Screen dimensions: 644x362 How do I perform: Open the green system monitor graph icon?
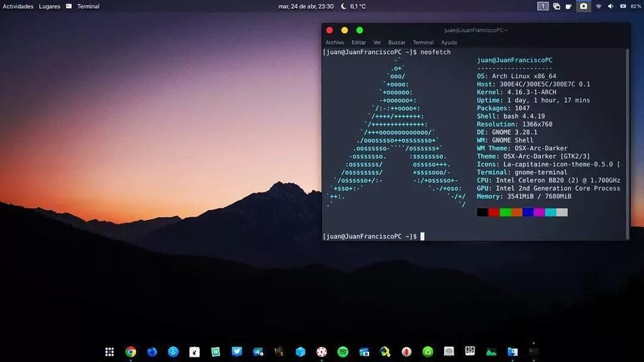coord(491,352)
